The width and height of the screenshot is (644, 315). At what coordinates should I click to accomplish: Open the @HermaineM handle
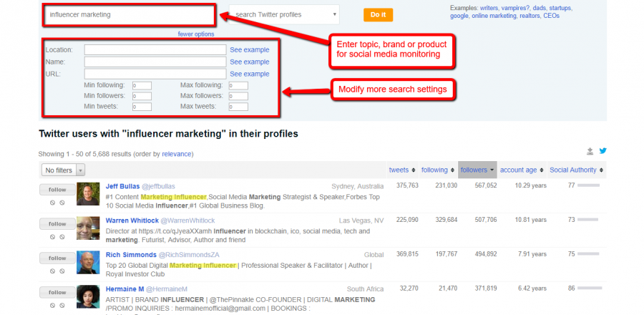[166, 289]
